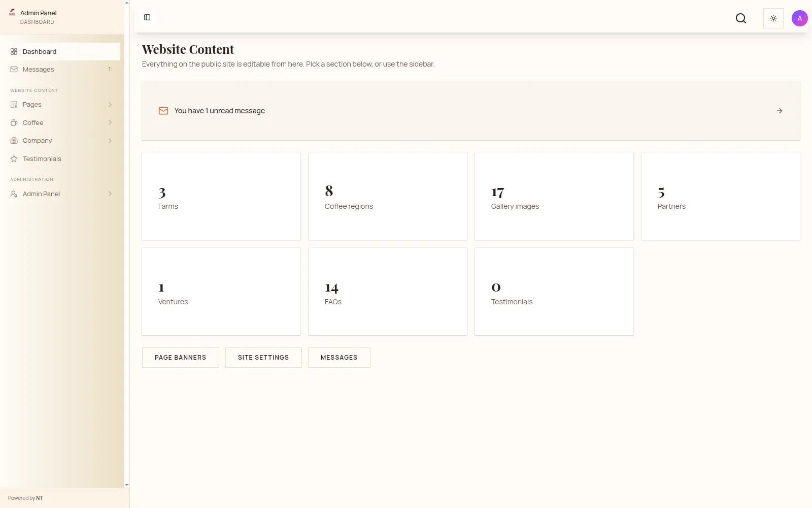
Task: Open the FAQs stat card
Action: [x=388, y=292]
